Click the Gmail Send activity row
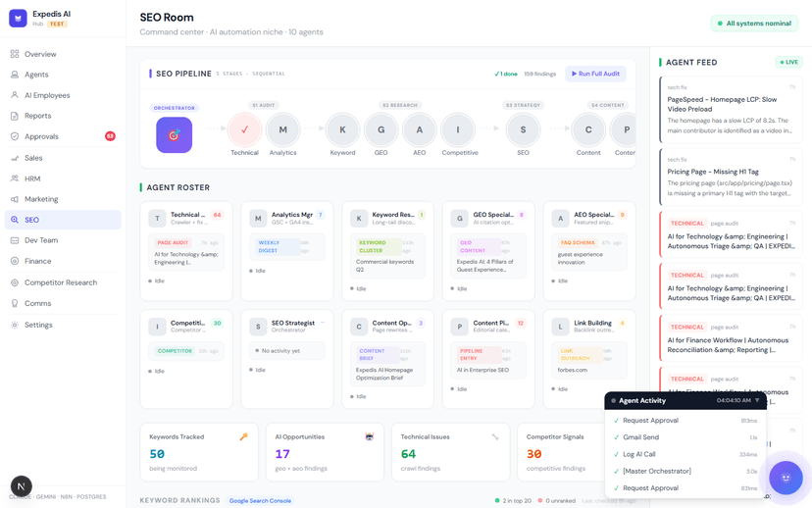The width and height of the screenshot is (812, 508). 685,437
